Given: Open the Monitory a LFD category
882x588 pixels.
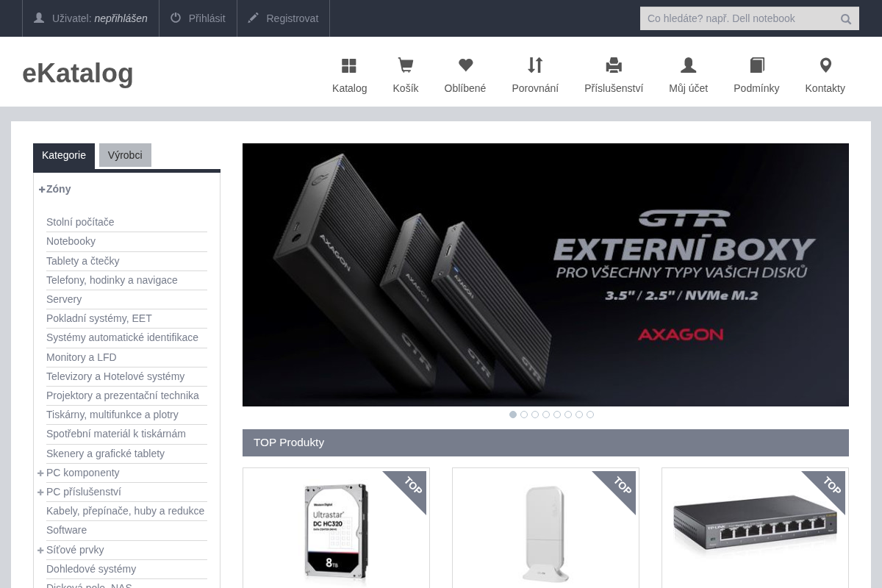Looking at the screenshot, I should [82, 357].
